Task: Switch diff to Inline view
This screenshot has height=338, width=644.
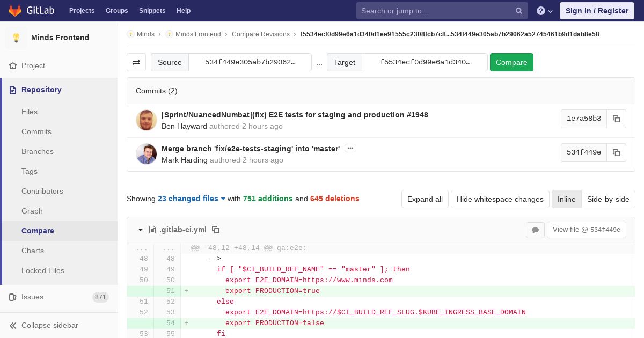Action: click(x=566, y=199)
